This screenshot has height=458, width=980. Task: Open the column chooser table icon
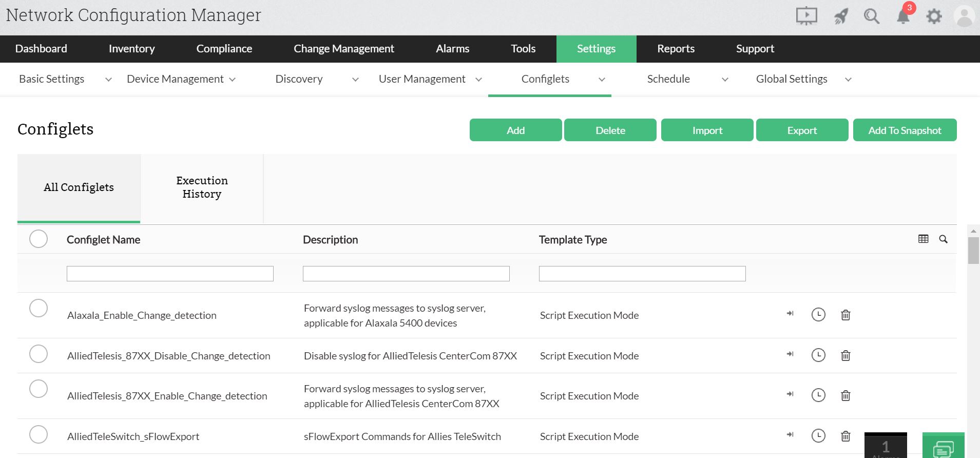point(923,239)
